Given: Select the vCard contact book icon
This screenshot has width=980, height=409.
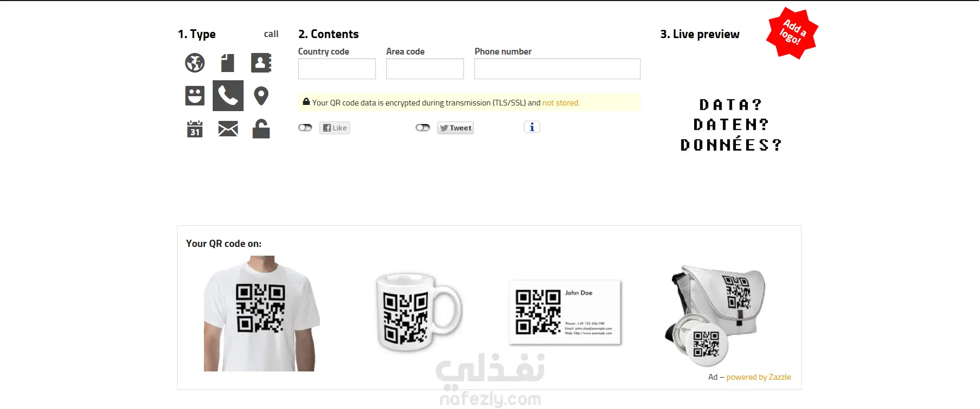Looking at the screenshot, I should 261,63.
